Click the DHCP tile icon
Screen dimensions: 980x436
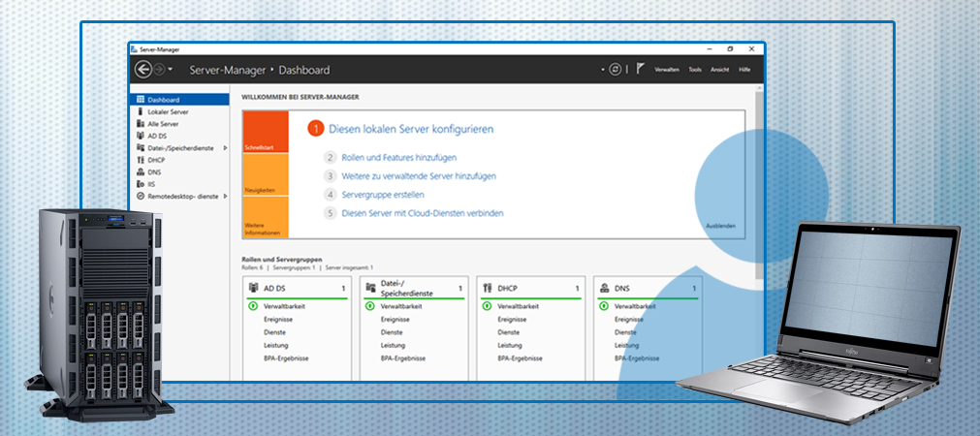488,288
